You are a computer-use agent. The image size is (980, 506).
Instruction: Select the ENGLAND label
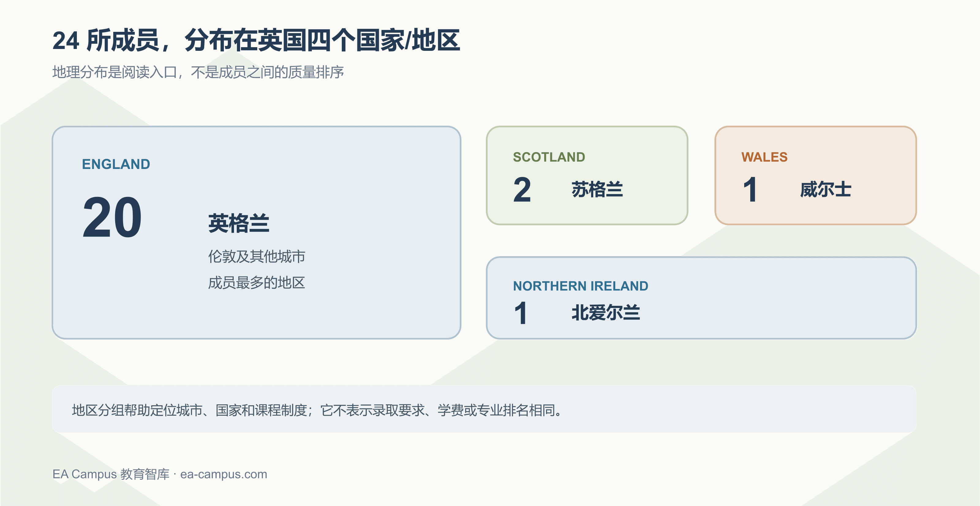[116, 164]
